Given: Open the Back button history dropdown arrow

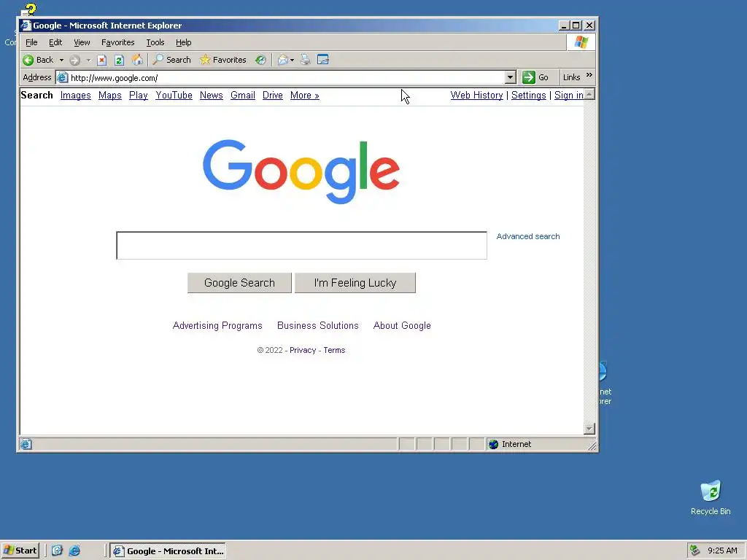Looking at the screenshot, I should coord(61,60).
